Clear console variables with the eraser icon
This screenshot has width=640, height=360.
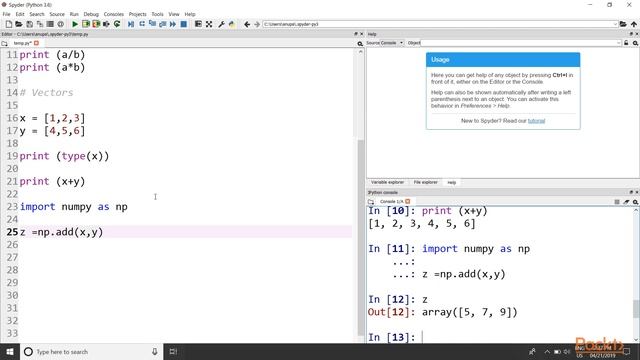click(626, 202)
